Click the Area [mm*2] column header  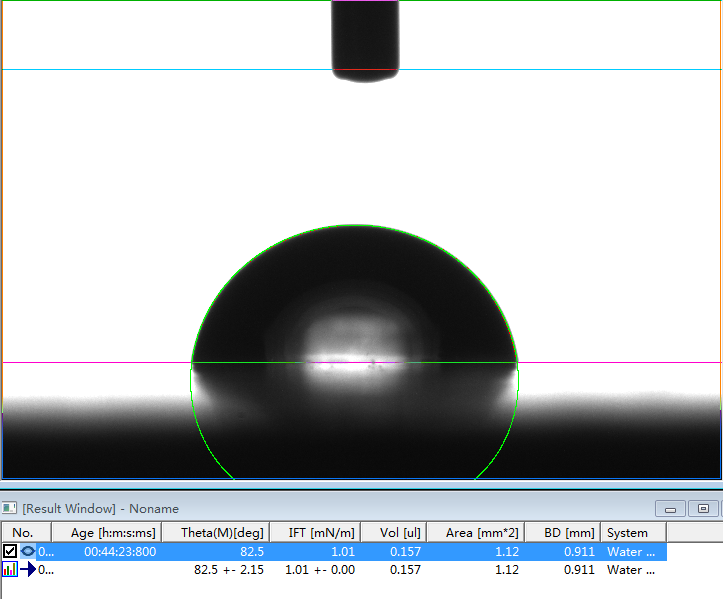478,533
